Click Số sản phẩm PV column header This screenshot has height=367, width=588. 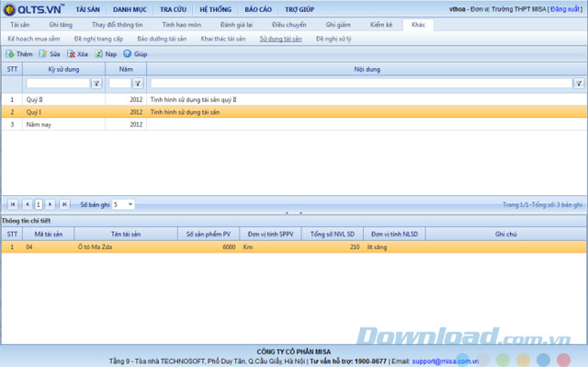point(209,234)
